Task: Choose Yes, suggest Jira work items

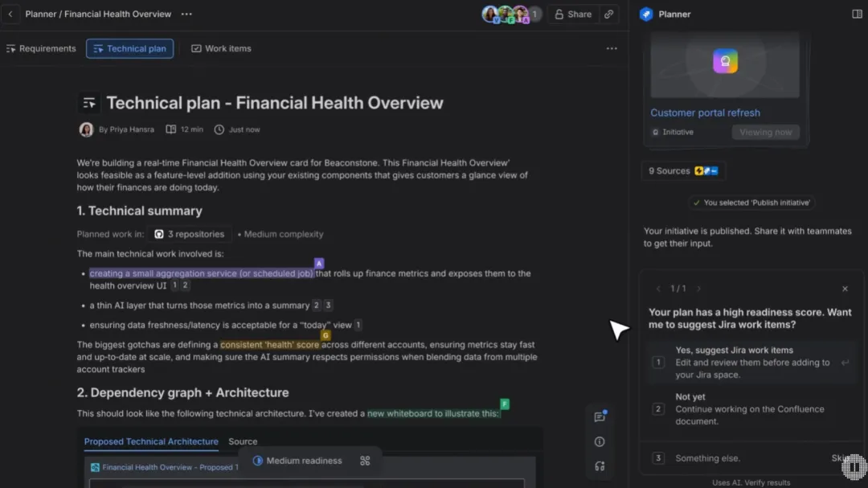Action: (750, 363)
